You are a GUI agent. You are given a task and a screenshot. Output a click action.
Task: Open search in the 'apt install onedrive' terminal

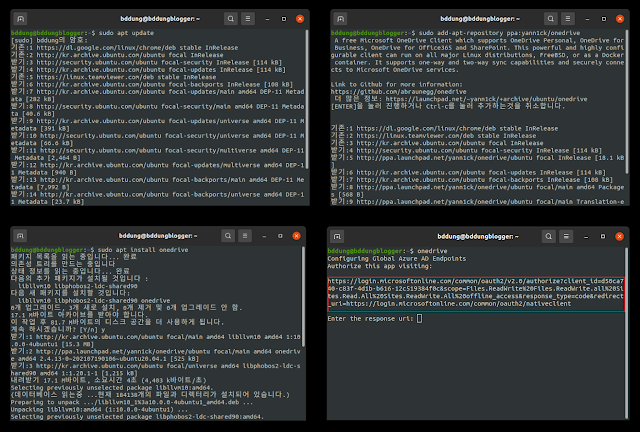(228, 236)
